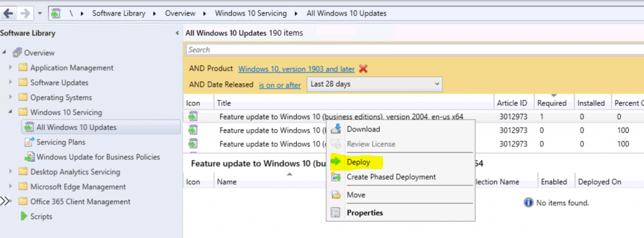Sort by Article ID column header
Viewport: 644px width, 238px height.
click(514, 103)
